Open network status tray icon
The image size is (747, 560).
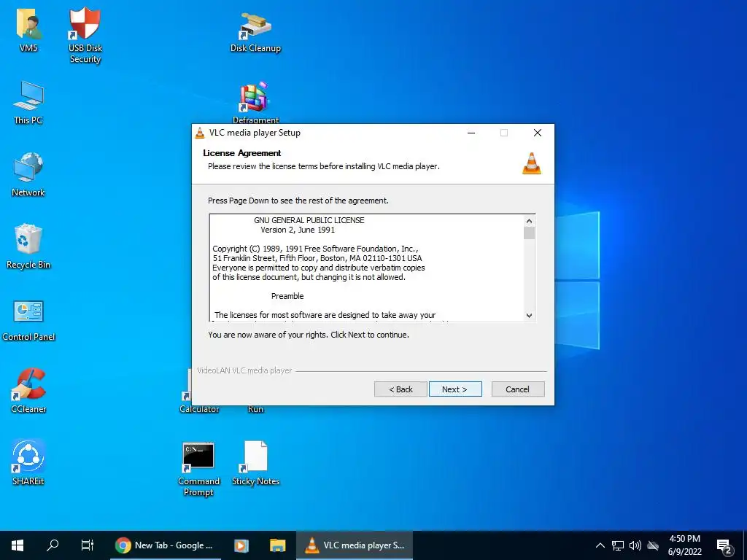[x=618, y=545]
